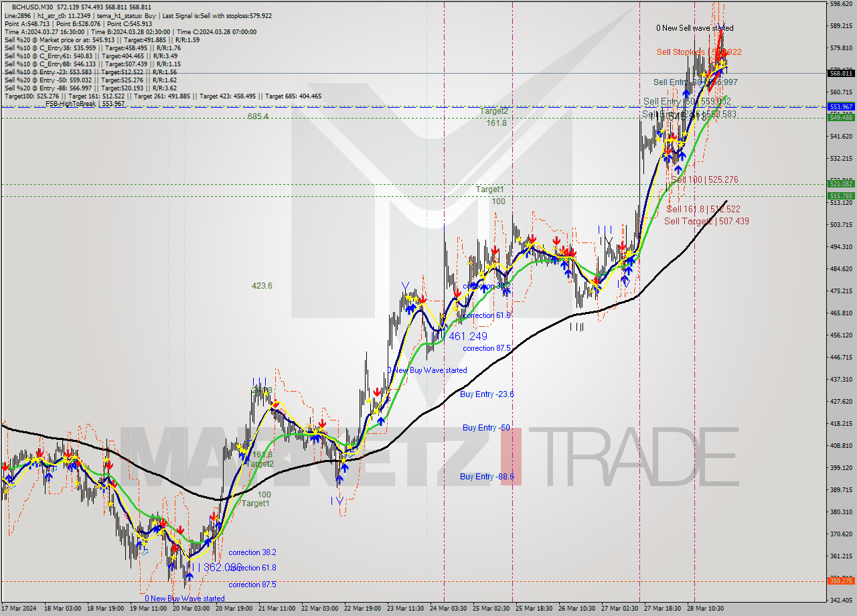
Task: Click the '21 Mar 11:00' time label
Action: (277, 609)
